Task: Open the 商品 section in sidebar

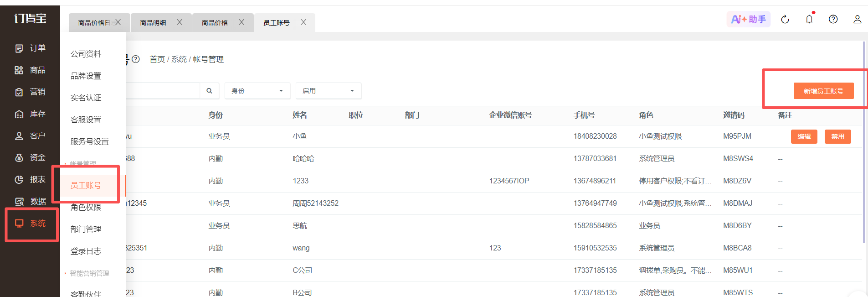Action: tap(30, 70)
